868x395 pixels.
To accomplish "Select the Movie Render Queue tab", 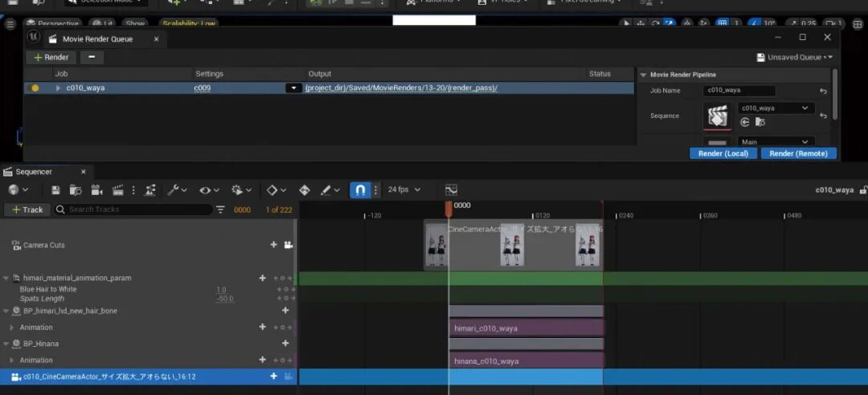I will click(x=97, y=39).
